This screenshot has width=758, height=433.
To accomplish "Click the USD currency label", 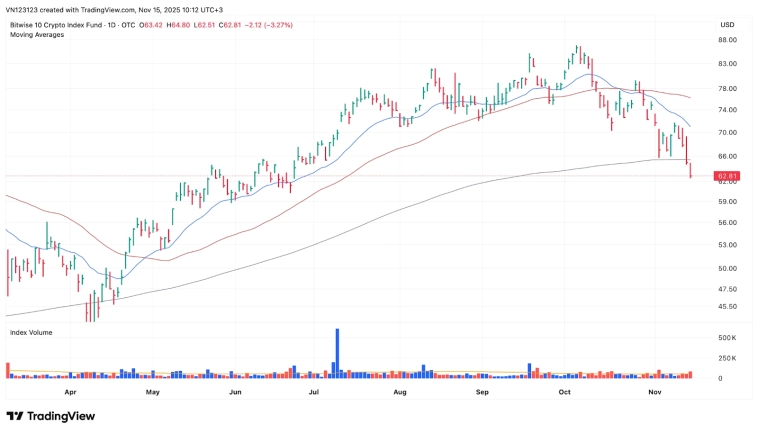I will 727,24.
